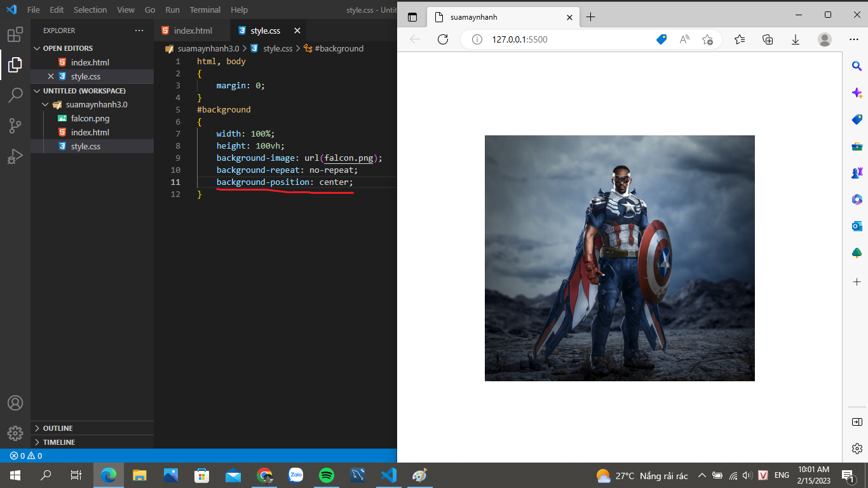Click the browser address bar URL
The height and width of the screenshot is (488, 868).
[x=520, y=39]
